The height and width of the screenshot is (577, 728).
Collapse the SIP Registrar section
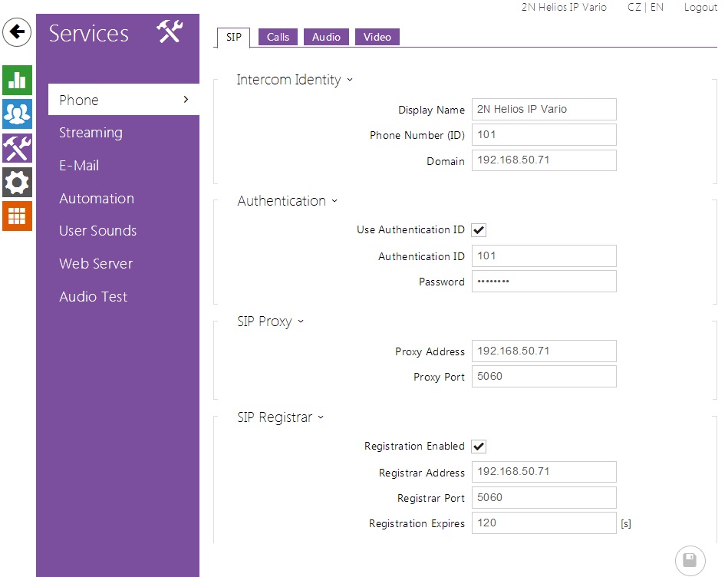[x=321, y=417]
